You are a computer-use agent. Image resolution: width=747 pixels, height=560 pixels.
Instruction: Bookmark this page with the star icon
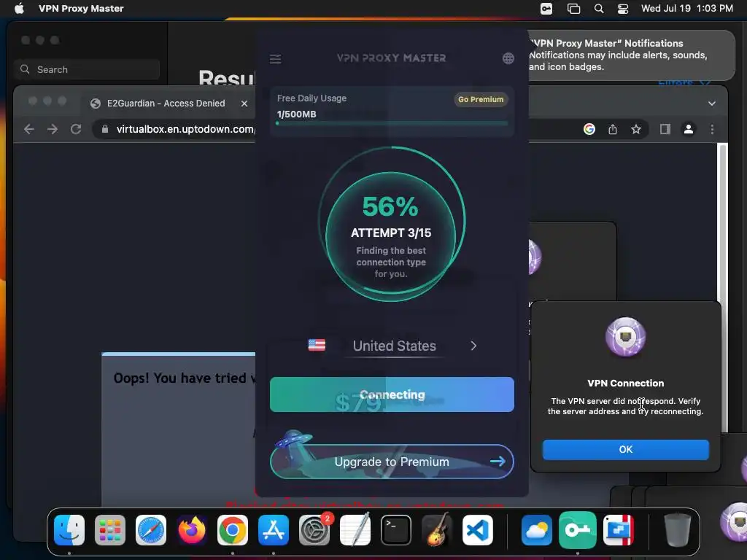[636, 129]
